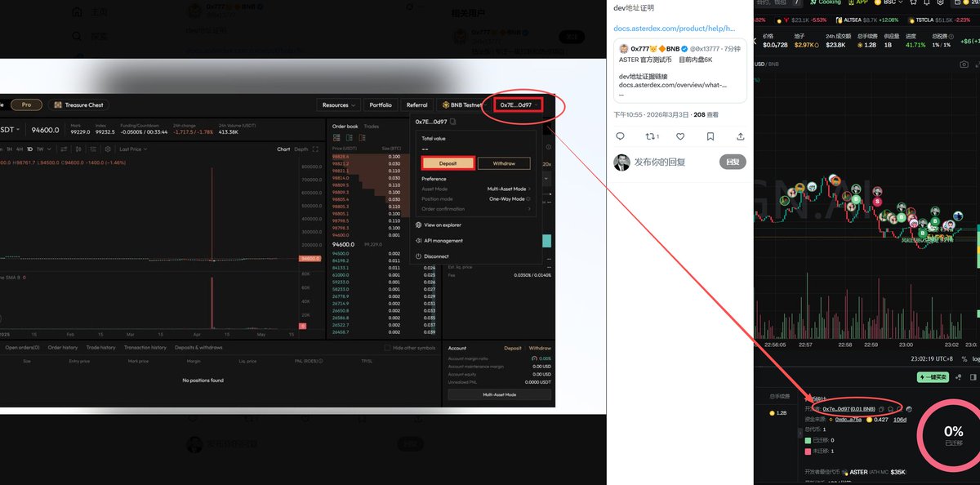Open funding source address 0xdc..a75a
The height and width of the screenshot is (485, 980).
pyautogui.click(x=849, y=420)
